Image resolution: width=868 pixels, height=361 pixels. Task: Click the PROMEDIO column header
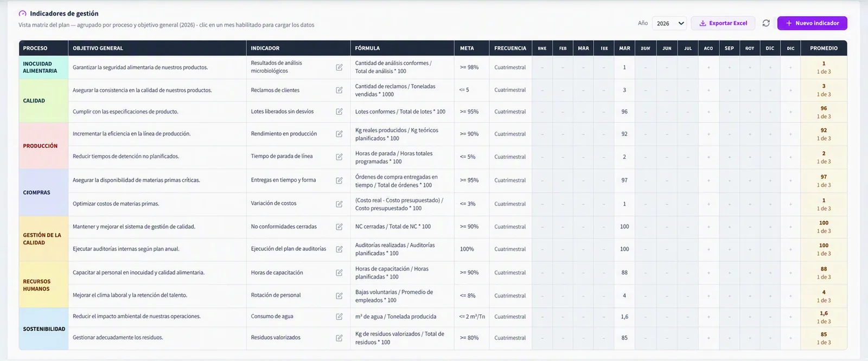pos(824,48)
